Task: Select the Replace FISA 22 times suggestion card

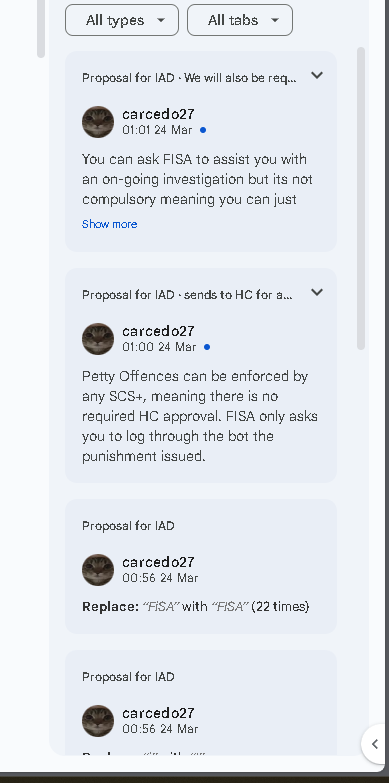Action: (201, 566)
